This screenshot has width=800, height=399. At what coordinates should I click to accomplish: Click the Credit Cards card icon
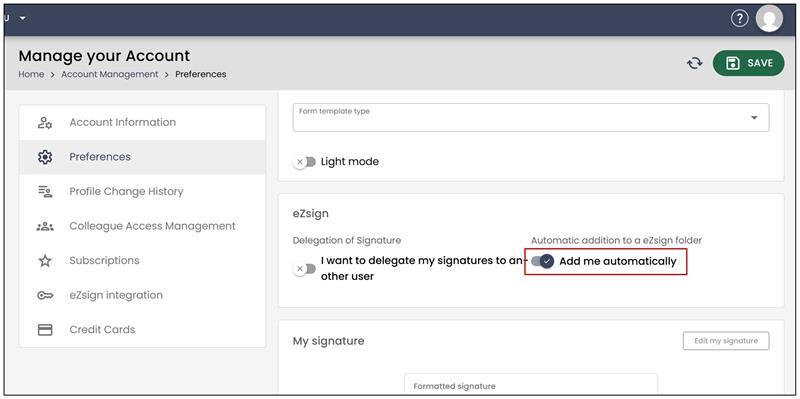coord(45,330)
